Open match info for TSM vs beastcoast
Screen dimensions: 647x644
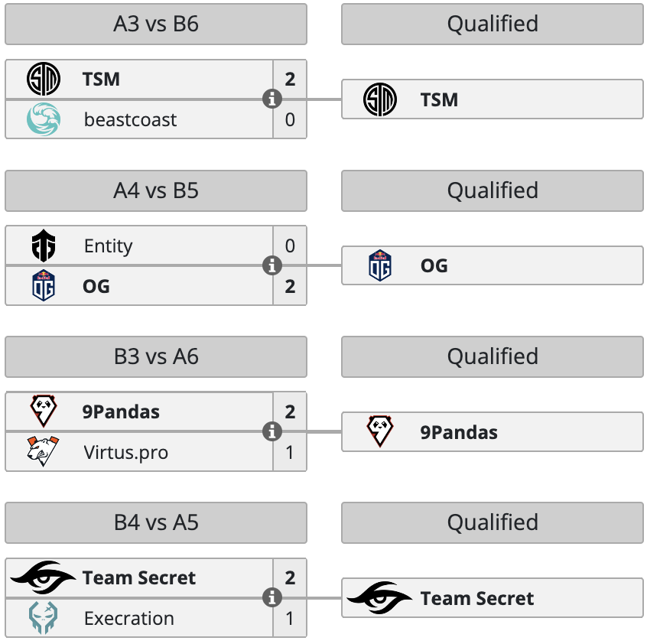(x=271, y=99)
